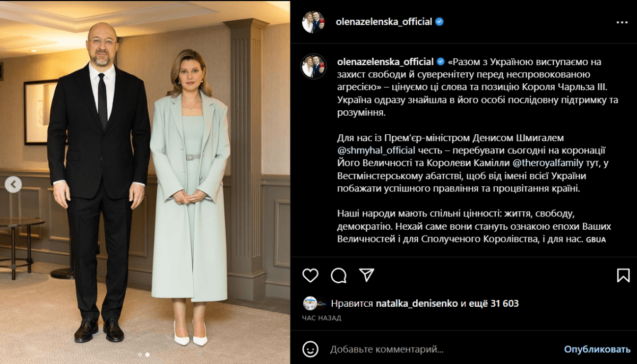
Task: Open @theroyalfamily mention link
Action: tap(548, 163)
